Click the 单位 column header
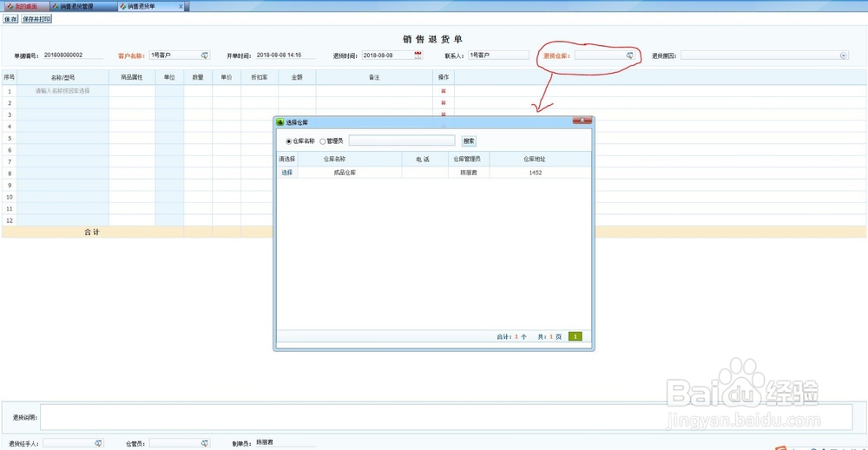868x450 pixels. click(169, 77)
